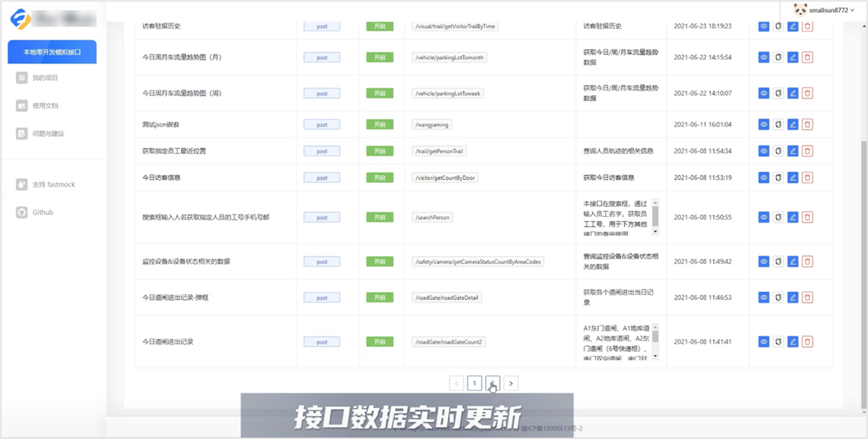Preview the /vehicle/parkingLotTomonth interface
Image resolution: width=868 pixels, height=439 pixels.
[x=764, y=57]
